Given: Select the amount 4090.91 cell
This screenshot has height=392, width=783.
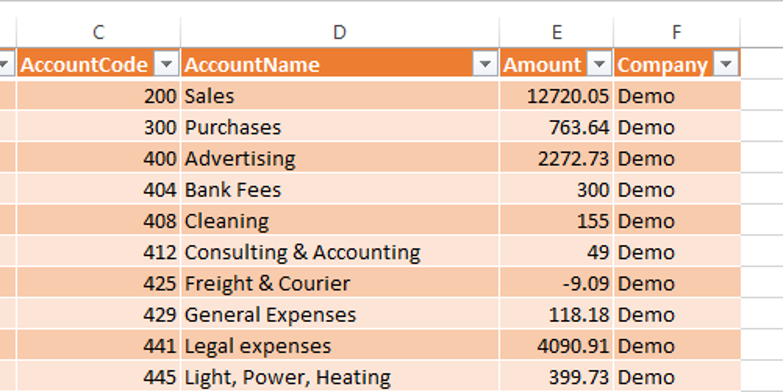Looking at the screenshot, I should point(556,346).
